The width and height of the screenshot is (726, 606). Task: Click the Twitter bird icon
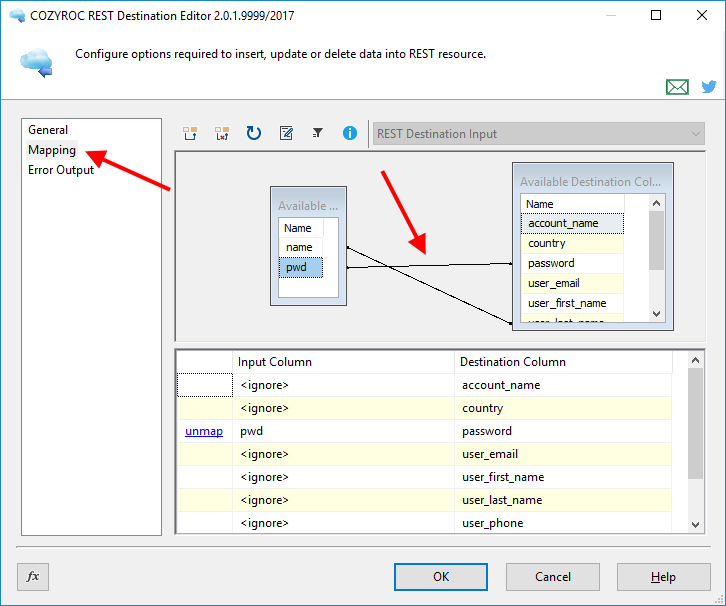click(708, 86)
